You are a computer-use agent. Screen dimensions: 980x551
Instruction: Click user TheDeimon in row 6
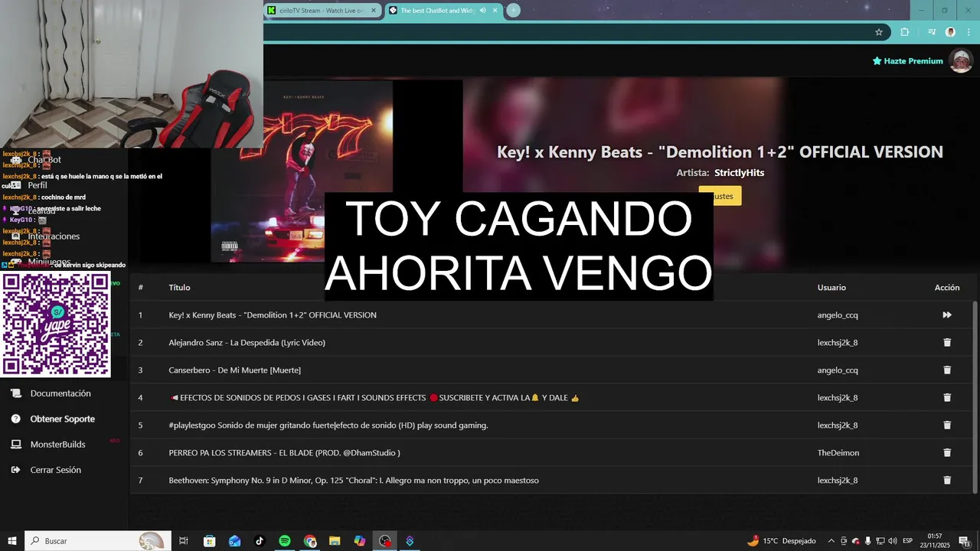[838, 452]
